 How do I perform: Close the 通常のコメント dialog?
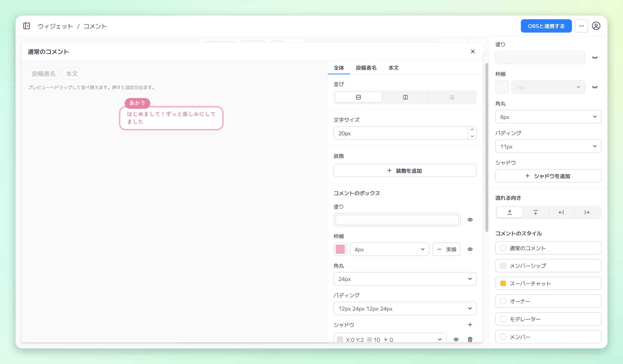[x=472, y=51]
